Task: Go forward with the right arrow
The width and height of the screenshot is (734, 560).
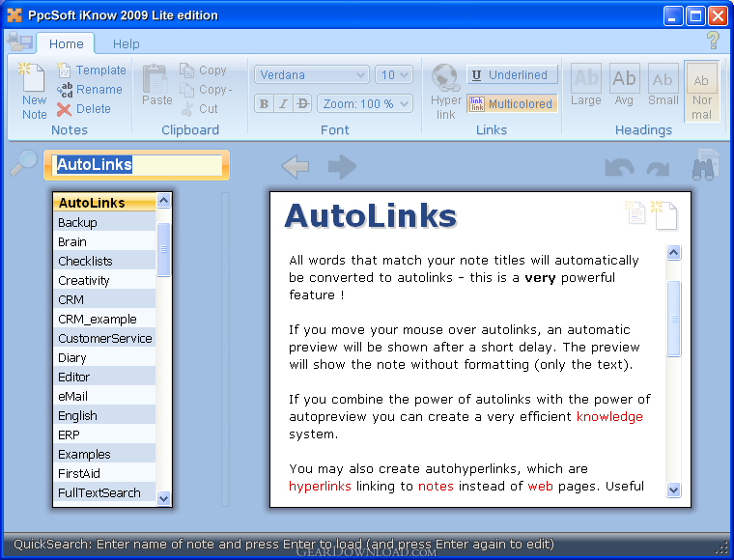Action: point(342,166)
